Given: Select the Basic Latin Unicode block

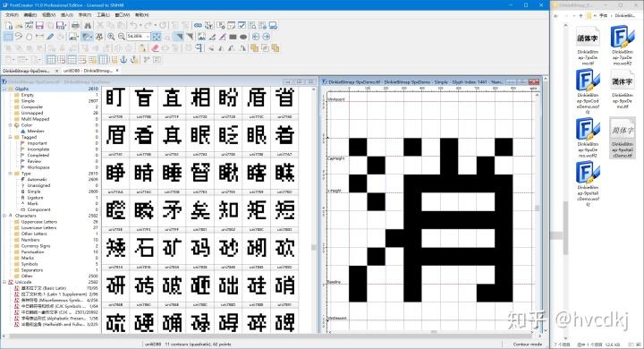Looking at the screenshot, I should click(x=44, y=288).
